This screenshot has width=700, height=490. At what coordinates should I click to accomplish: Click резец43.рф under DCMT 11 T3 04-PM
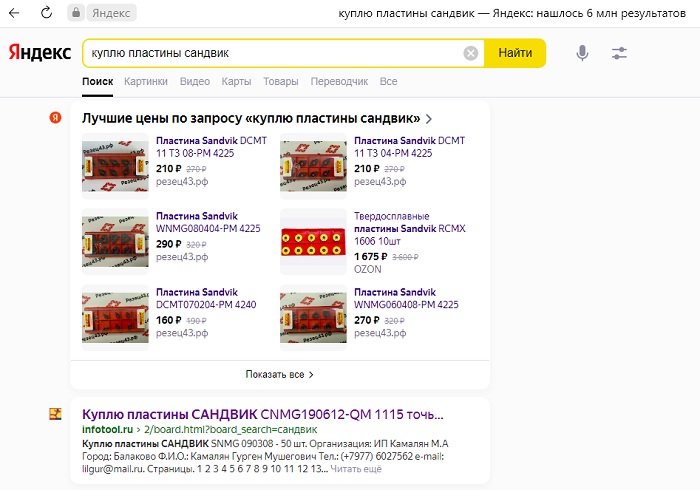tap(380, 182)
